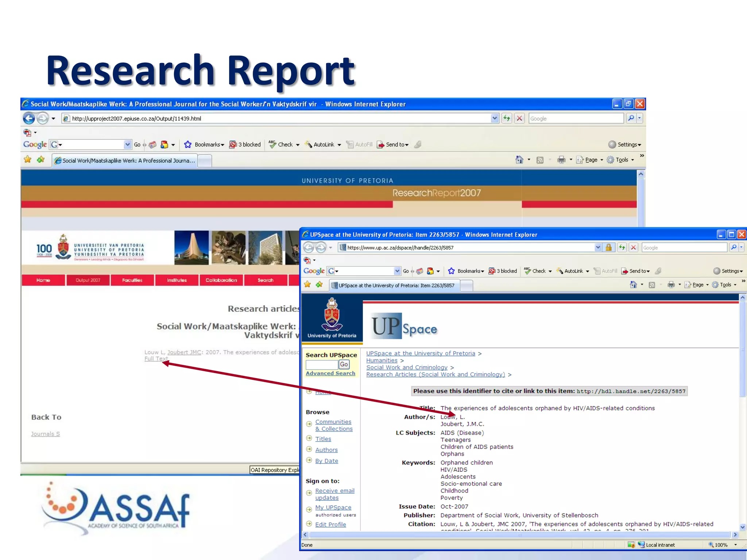Open Page menu in Social Work window
Image resolution: width=747 pixels, height=560 pixels.
click(589, 160)
